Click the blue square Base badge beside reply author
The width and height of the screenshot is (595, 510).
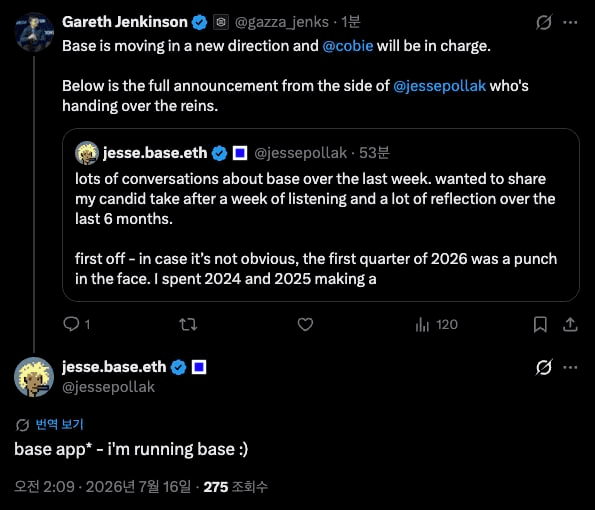click(199, 367)
